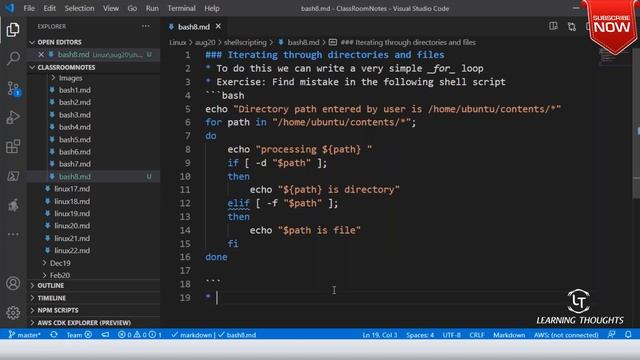The width and height of the screenshot is (640, 360).
Task: Show additional views ellipsis in activity bar
Action: 13,234
